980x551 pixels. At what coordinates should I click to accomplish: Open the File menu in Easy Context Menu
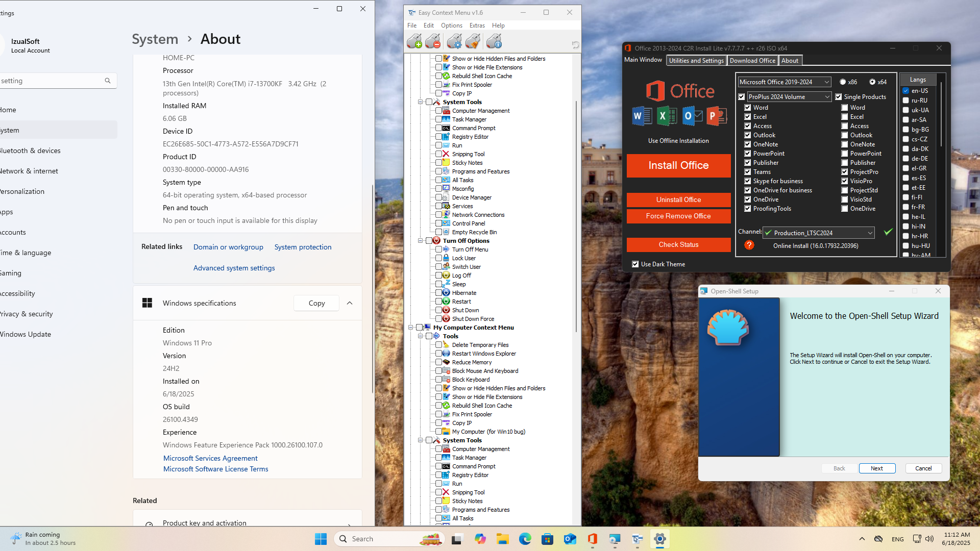click(412, 26)
